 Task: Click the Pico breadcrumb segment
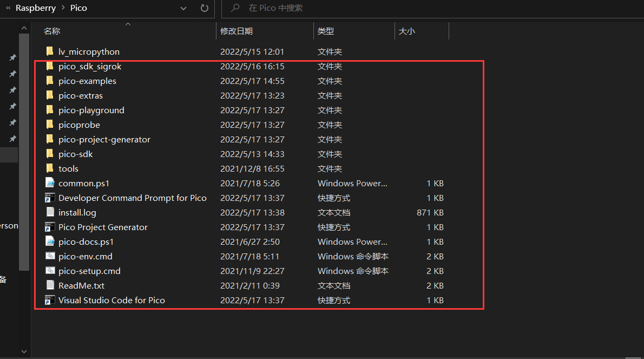[x=78, y=8]
